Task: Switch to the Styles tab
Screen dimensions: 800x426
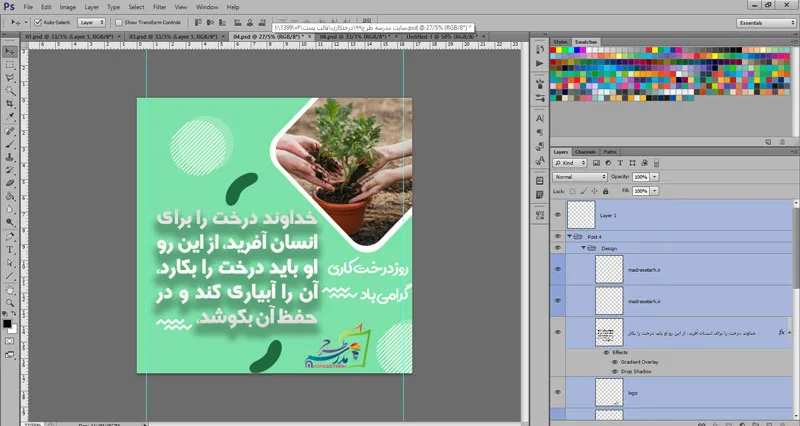Action: point(560,42)
